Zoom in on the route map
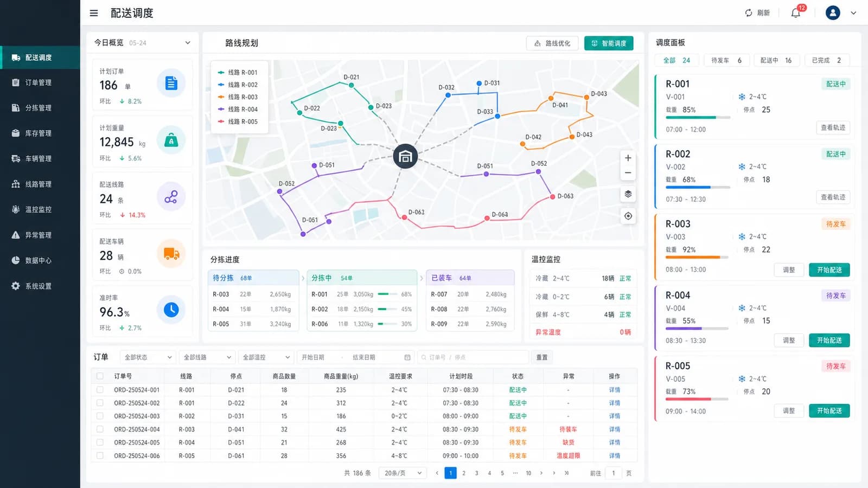 pyautogui.click(x=628, y=158)
